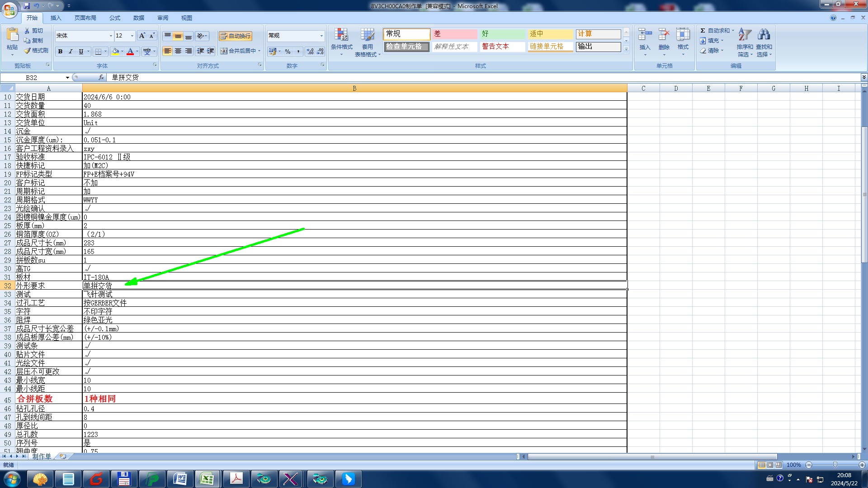The image size is (868, 488).
Task: Apply the yellow fill color bucket
Action: (x=116, y=52)
